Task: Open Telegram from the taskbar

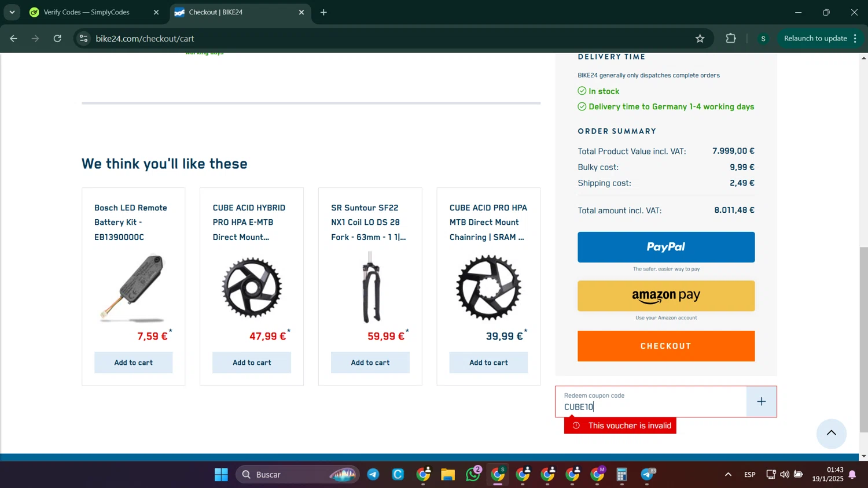Action: pos(373,475)
